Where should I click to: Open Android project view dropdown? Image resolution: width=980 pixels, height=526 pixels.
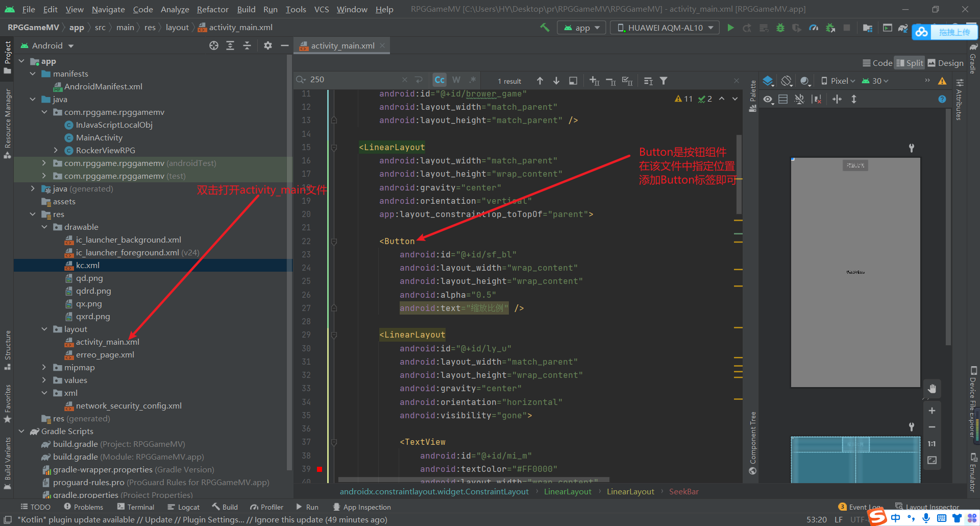[x=47, y=45]
